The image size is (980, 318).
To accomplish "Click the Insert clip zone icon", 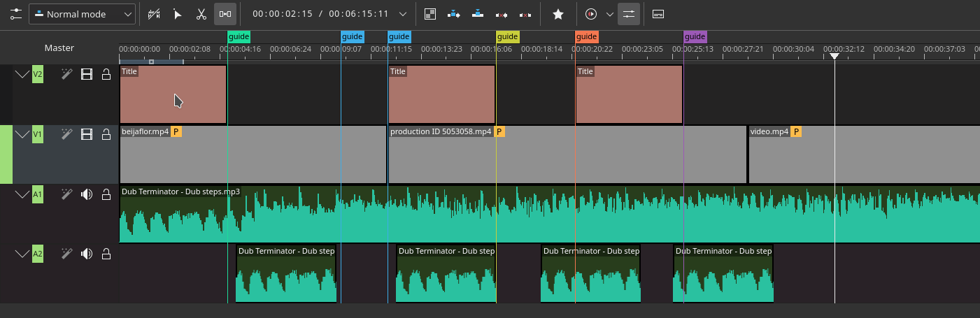I will (454, 14).
